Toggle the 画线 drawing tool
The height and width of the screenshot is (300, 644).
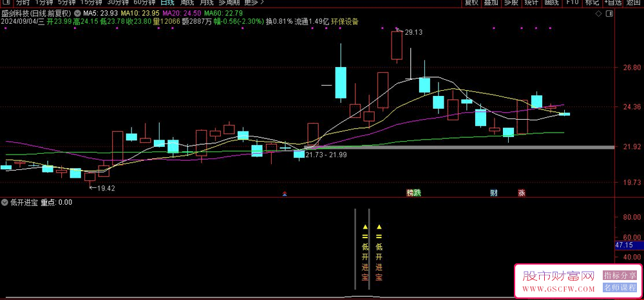click(x=551, y=3)
